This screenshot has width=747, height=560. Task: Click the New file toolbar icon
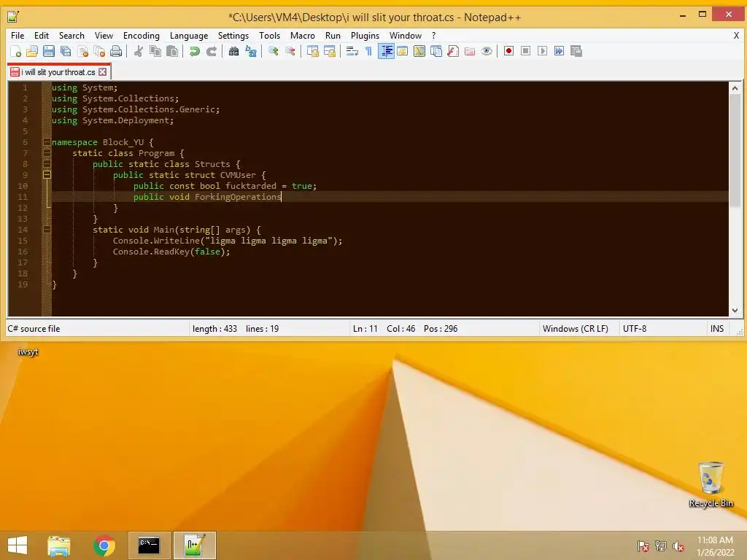point(15,51)
